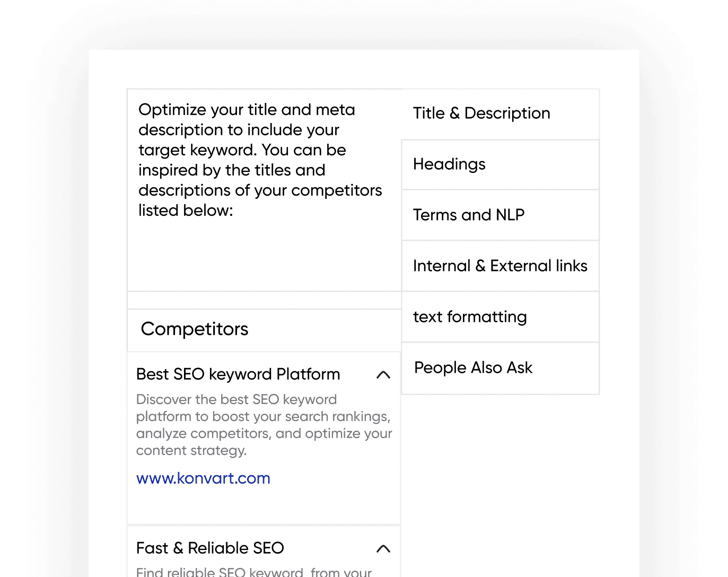728x577 pixels.
Task: Click the competitor description text
Action: [264, 425]
